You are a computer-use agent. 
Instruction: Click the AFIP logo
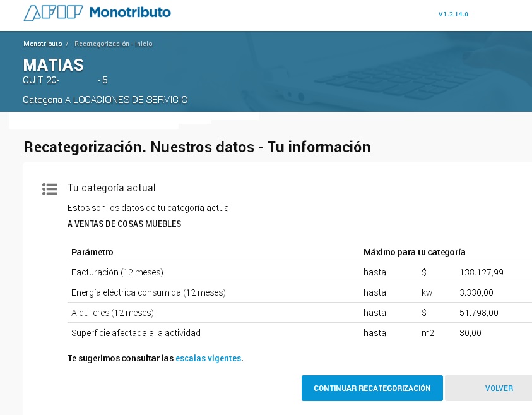[x=53, y=13]
